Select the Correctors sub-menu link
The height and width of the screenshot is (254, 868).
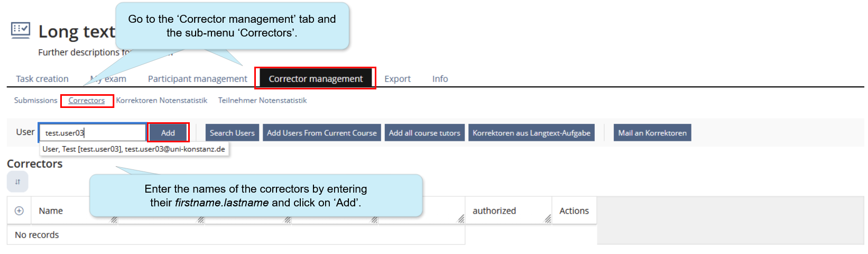[x=87, y=101]
